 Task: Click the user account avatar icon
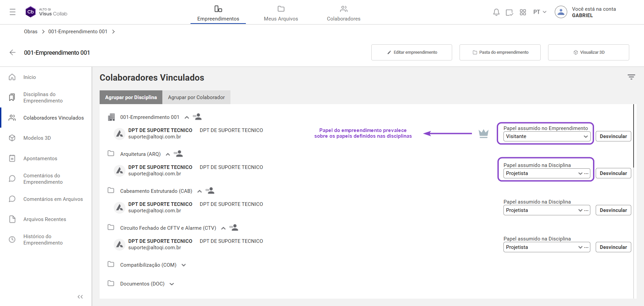[560, 12]
